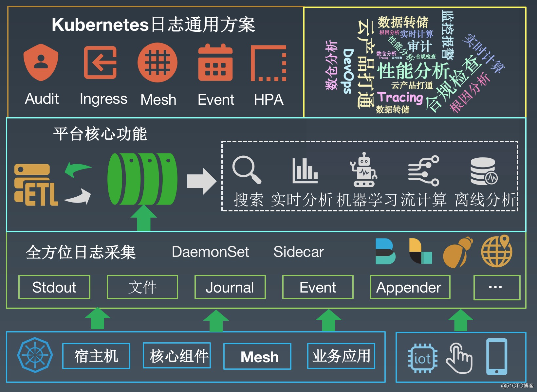
Task: Enable the Journal log source
Action: [x=230, y=287]
